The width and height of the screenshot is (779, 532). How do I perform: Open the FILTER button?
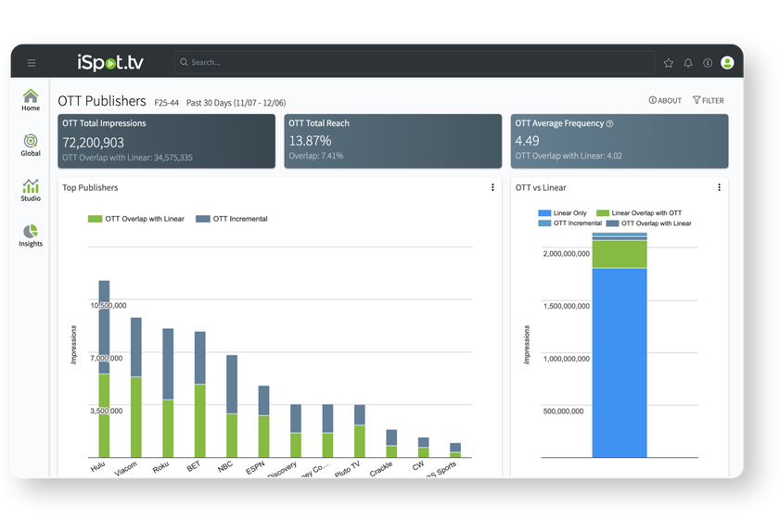coord(708,100)
